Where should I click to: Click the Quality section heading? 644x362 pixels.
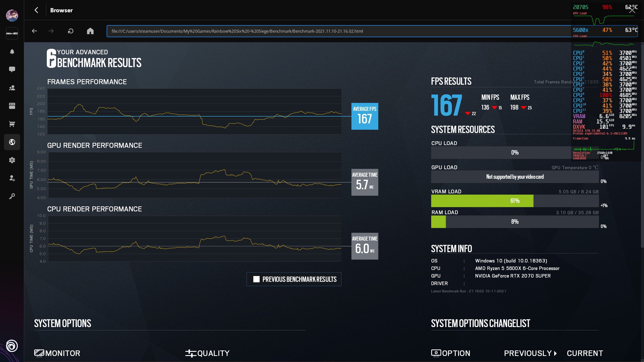[x=213, y=353]
